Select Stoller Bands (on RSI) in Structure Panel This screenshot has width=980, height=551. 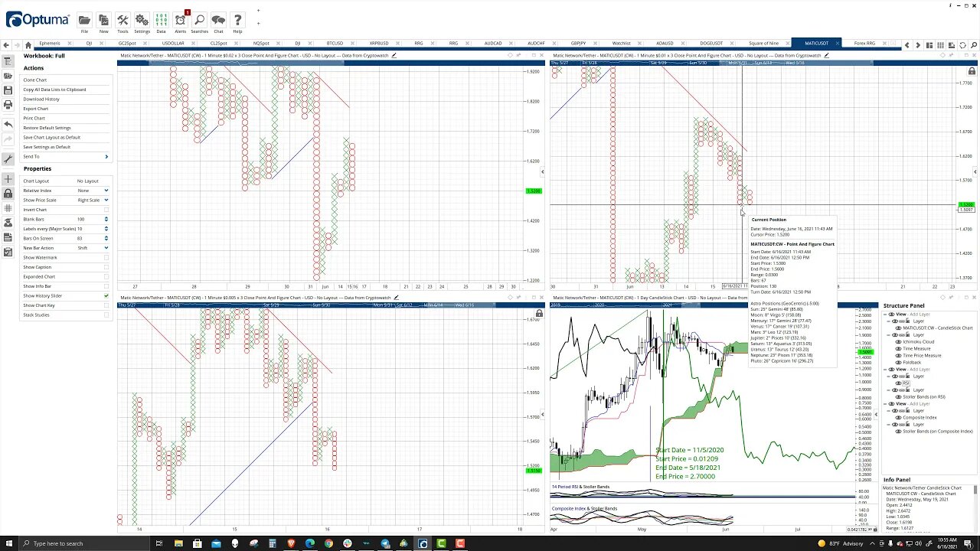tap(923, 396)
